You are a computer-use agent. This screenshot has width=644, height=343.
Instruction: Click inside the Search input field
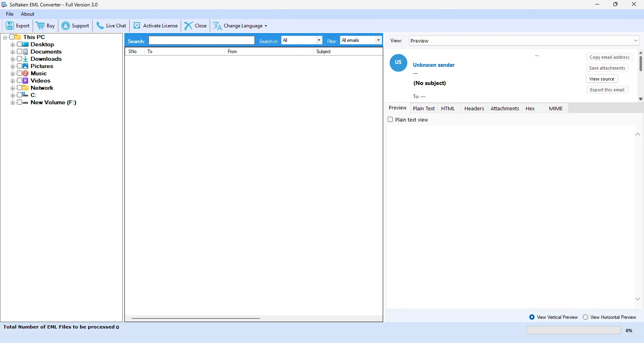tap(202, 40)
